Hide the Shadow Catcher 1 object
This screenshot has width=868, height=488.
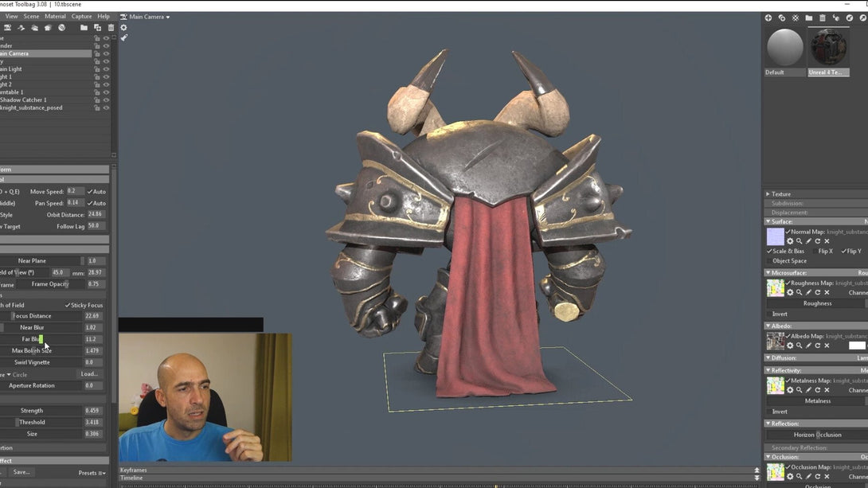[106, 100]
